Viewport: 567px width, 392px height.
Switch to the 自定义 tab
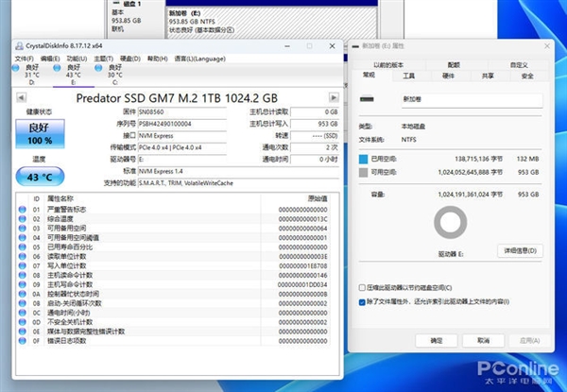point(519,65)
